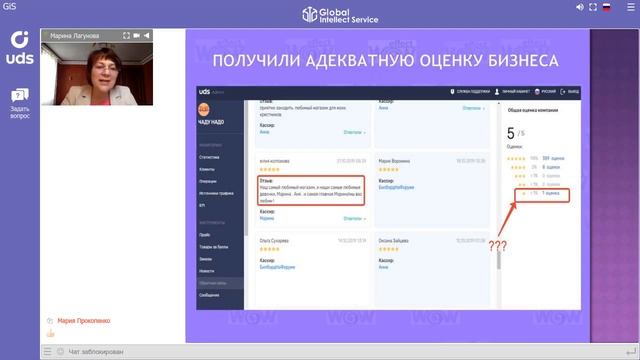Click the GiS label in top-left corner
640x360 pixels.
click(9, 7)
